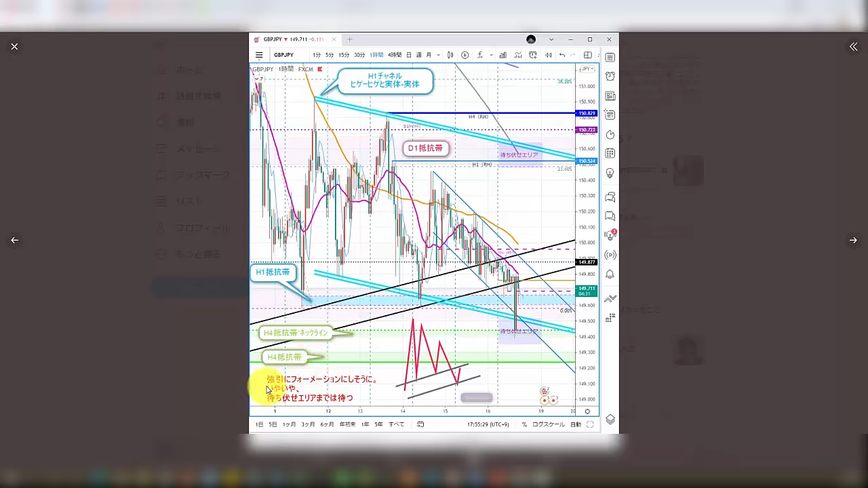Switch to the 4時間 timeframe
This screenshot has height=488, width=868.
395,55
